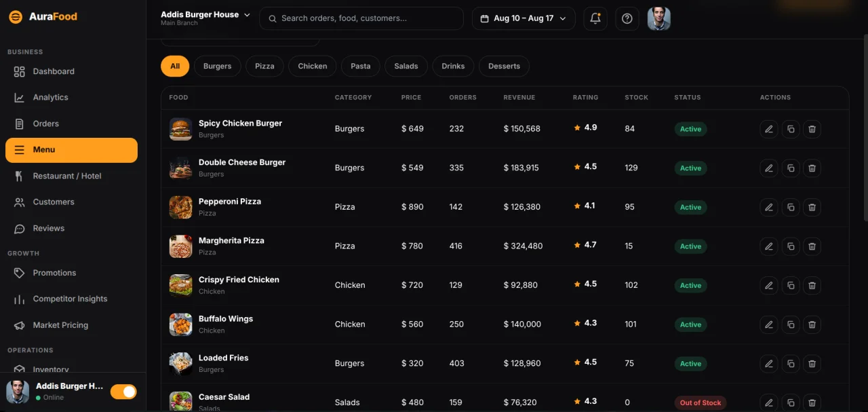The image size is (868, 412).
Task: Sort by the RATING column header
Action: 586,98
